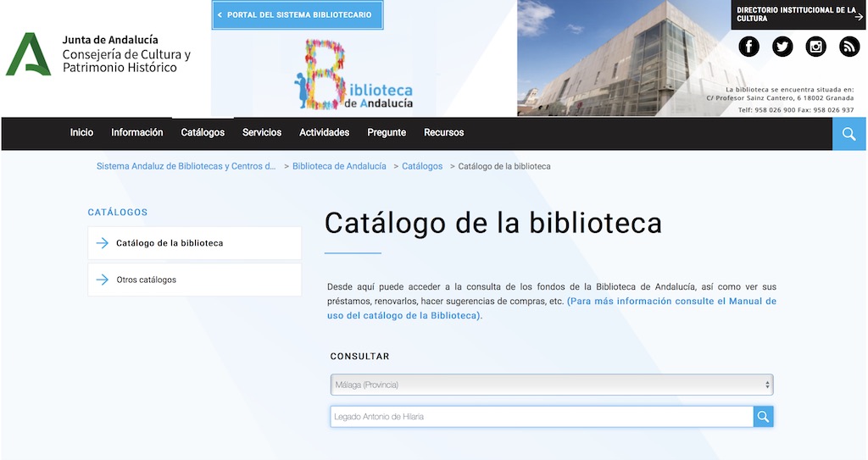Follow the Biblioteca de Andalucía breadcrumb
Screen dimensions: 868x460
coord(339,166)
